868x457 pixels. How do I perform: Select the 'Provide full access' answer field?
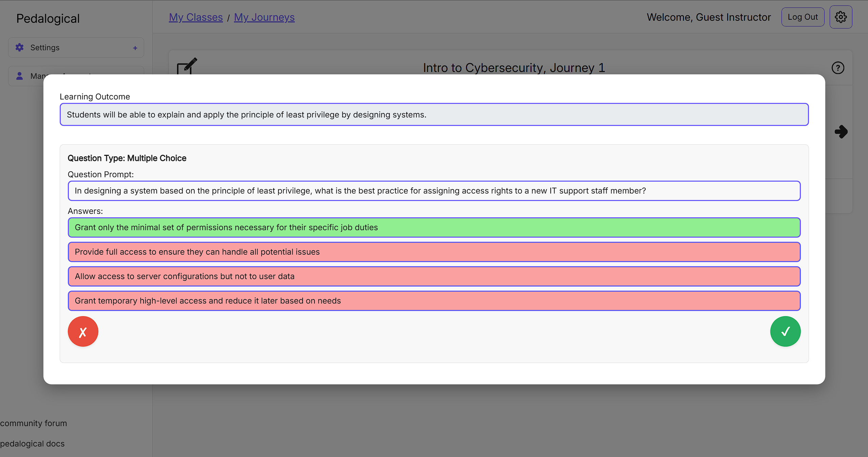tap(434, 252)
